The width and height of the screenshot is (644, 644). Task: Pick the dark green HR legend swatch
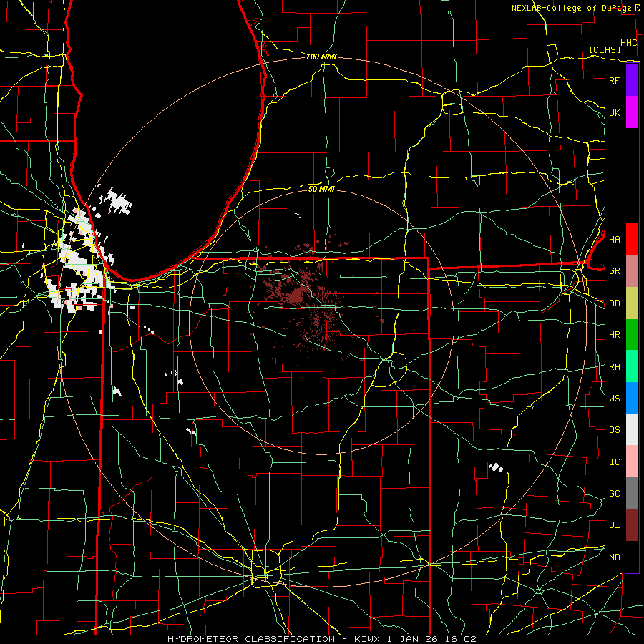point(632,335)
